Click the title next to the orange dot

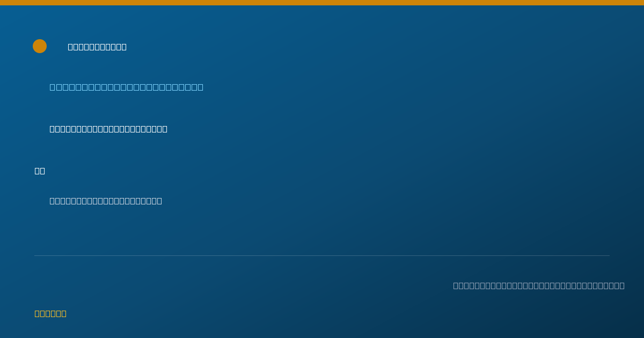point(97,47)
